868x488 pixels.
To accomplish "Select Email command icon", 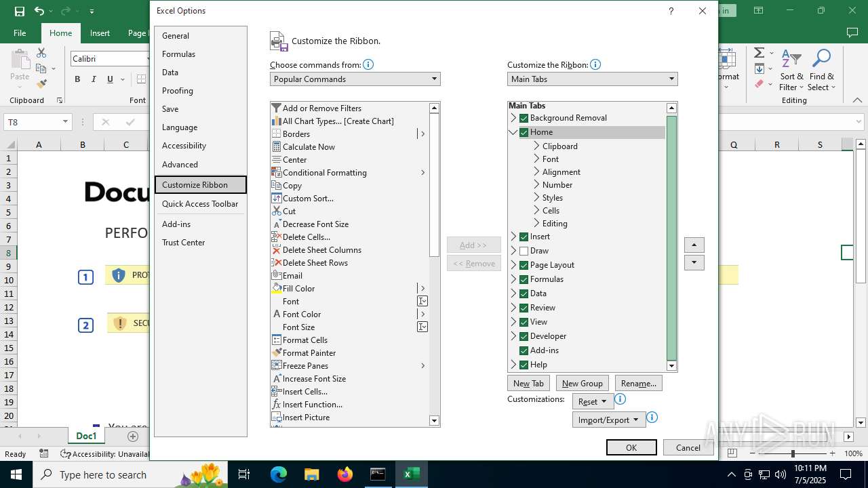I will pyautogui.click(x=276, y=275).
